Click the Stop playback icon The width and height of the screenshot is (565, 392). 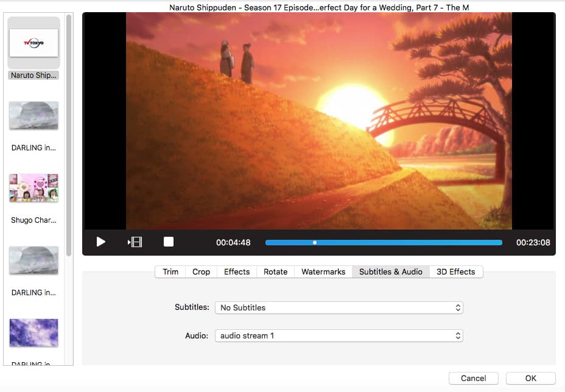[x=168, y=242]
